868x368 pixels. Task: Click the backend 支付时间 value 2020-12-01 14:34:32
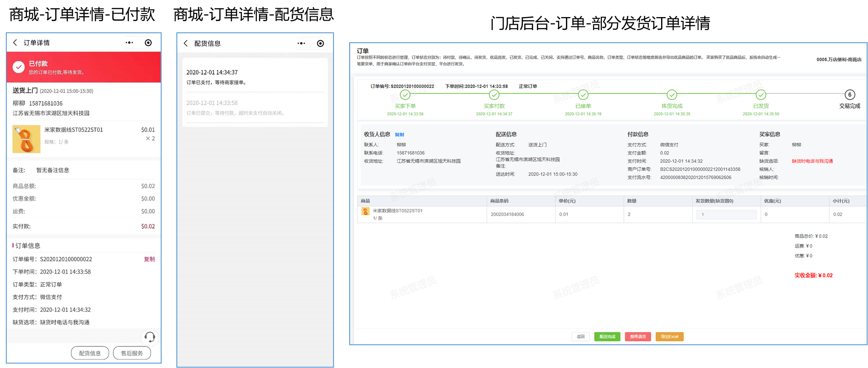click(681, 161)
